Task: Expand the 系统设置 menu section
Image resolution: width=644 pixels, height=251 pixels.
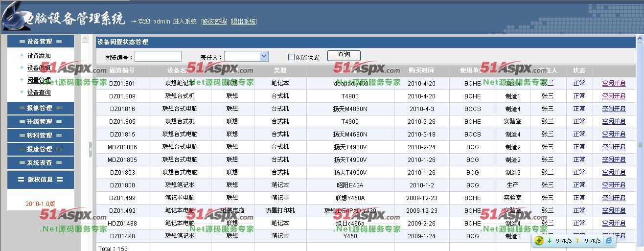Action: 41,162
